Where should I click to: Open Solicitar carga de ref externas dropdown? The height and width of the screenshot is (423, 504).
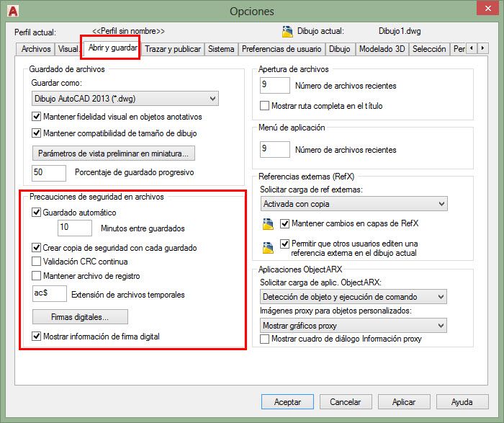(x=354, y=204)
